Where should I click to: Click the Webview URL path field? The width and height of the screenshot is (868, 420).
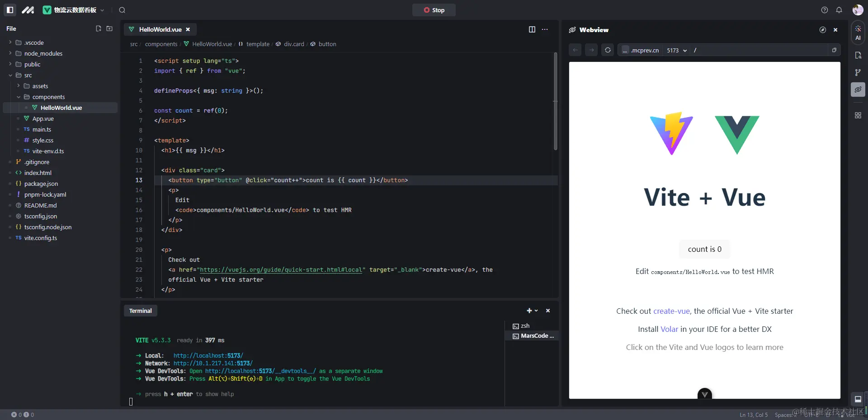point(760,50)
